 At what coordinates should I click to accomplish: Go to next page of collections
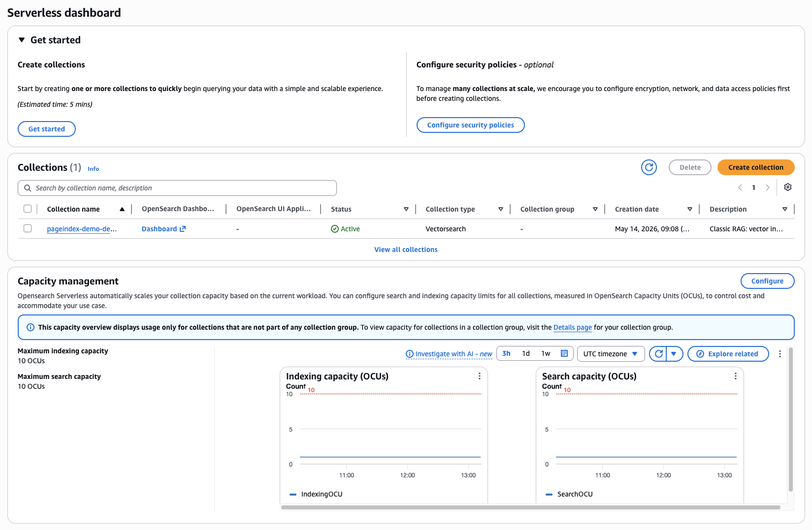click(767, 187)
